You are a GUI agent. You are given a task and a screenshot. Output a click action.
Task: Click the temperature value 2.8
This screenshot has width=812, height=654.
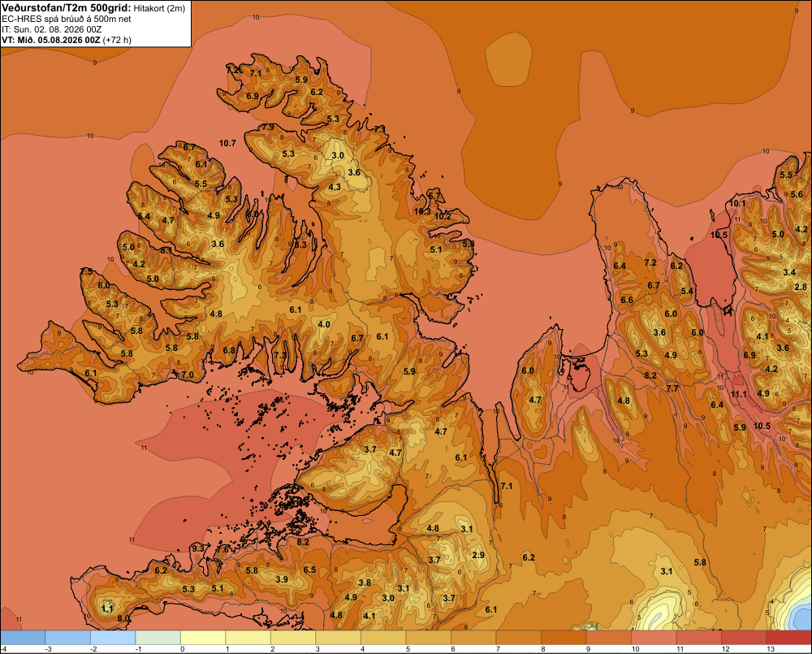pyautogui.click(x=801, y=287)
